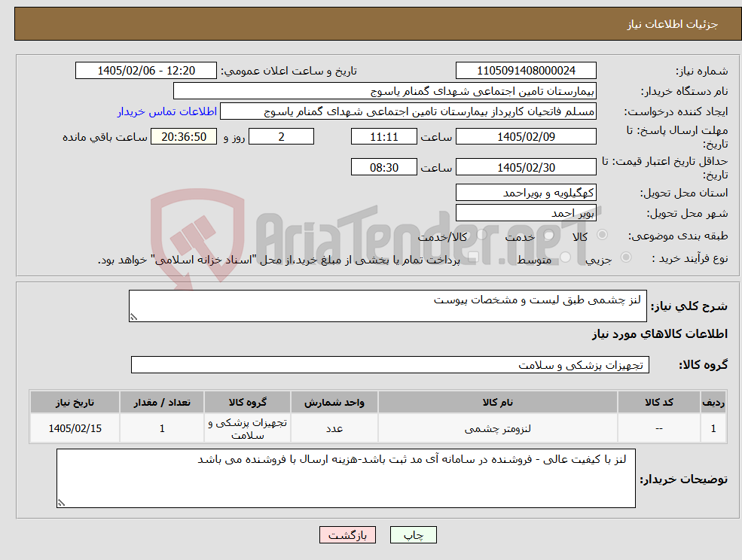Viewport: 742px width, 560px height.
Task: Click the تاریخ نیاز column header
Action: (75, 402)
